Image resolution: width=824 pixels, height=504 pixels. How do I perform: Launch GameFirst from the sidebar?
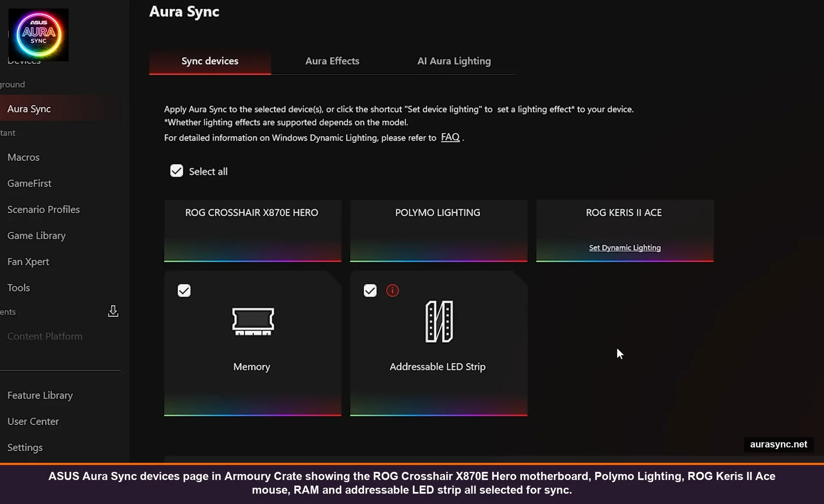pyautogui.click(x=29, y=183)
